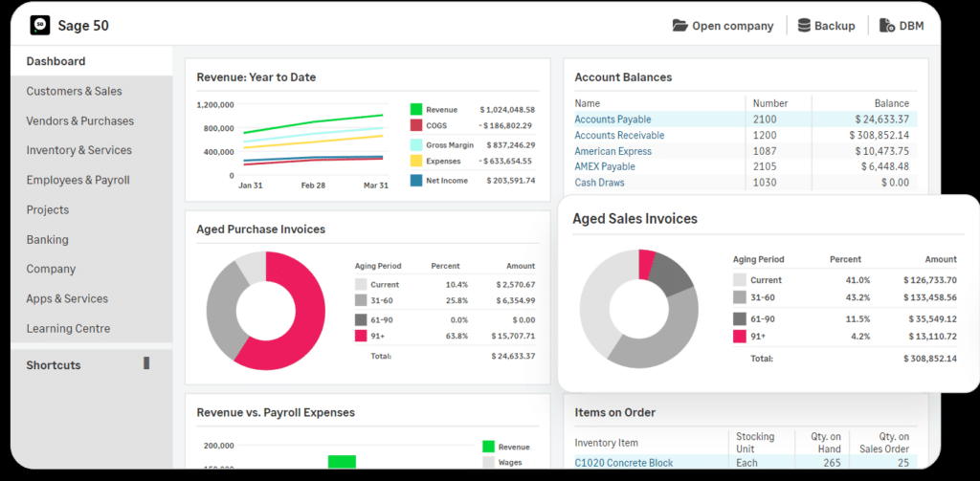Click the Backup database icon
This screenshot has width=980, height=481.
point(804,26)
